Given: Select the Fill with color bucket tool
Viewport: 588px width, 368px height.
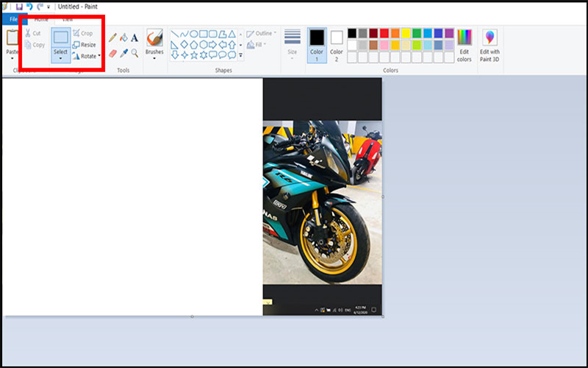Looking at the screenshot, I should coord(123,38).
